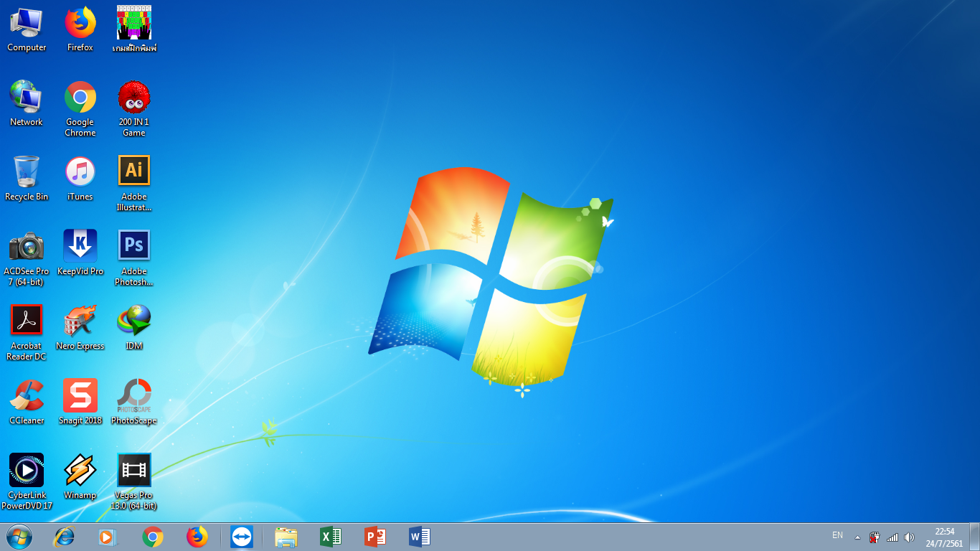Select the ACDSee Pro 7 icon

point(27,258)
